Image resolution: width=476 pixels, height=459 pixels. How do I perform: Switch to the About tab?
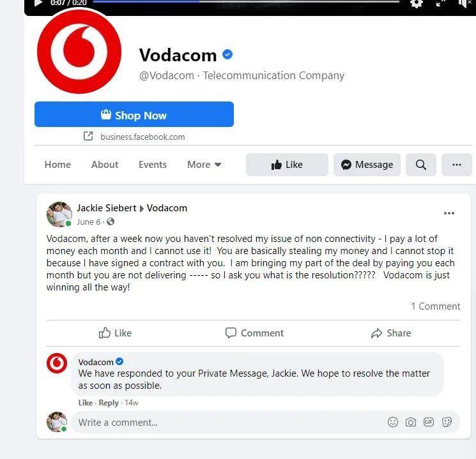tap(105, 165)
